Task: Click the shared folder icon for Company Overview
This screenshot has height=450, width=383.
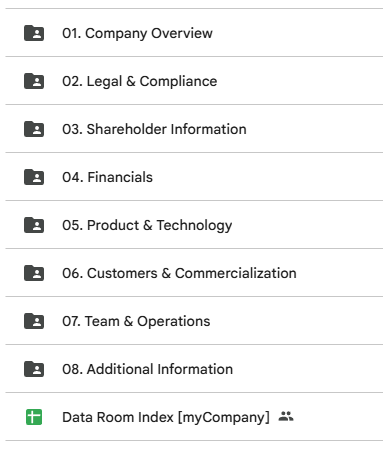Action: pyautogui.click(x=34, y=33)
